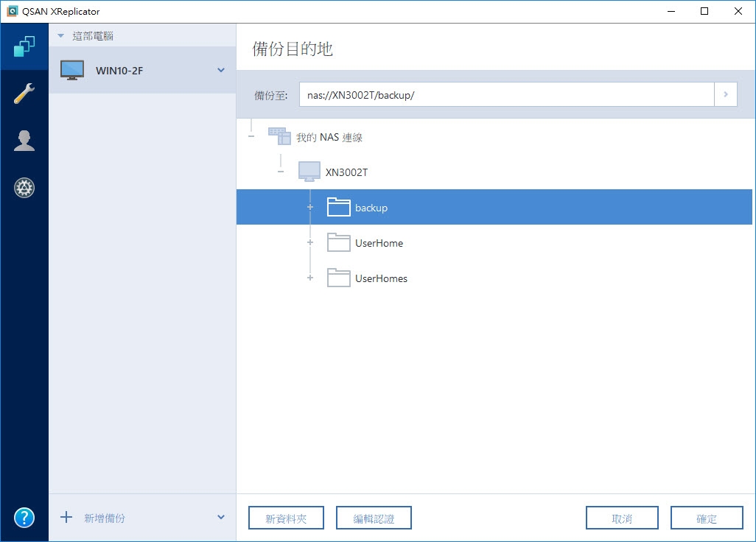Expand the backup folder node
This screenshot has height=542, width=756.
310,207
